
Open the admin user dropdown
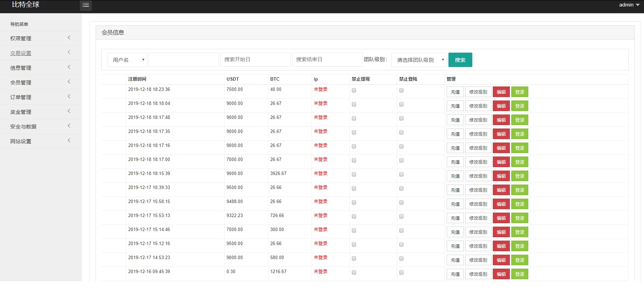(629, 5)
